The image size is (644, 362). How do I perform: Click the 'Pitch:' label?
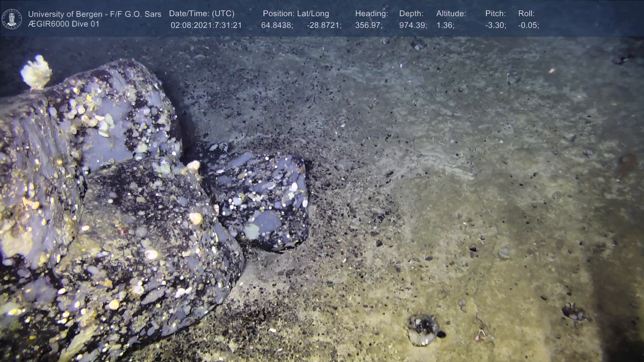[x=495, y=14]
